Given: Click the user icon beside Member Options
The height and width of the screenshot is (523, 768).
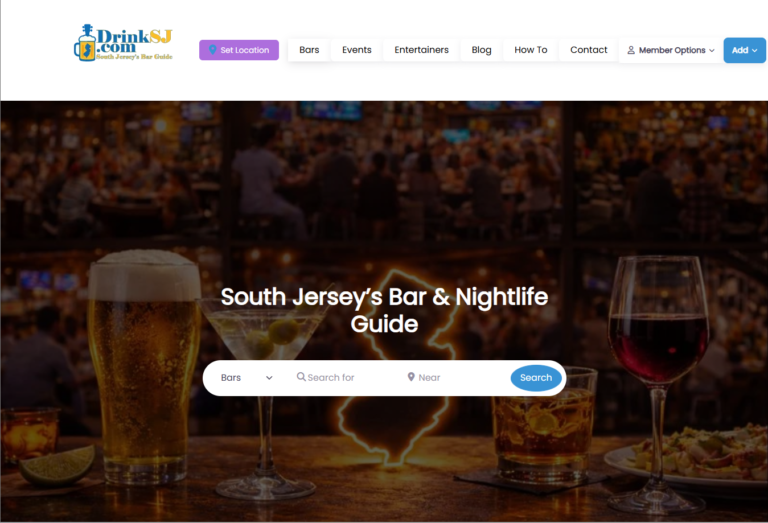Looking at the screenshot, I should coord(631,50).
